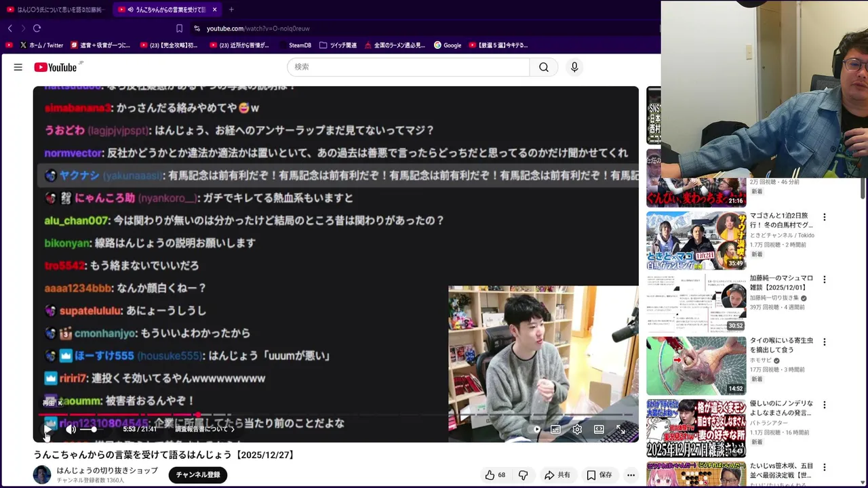Click the search magnifier button

tap(544, 67)
